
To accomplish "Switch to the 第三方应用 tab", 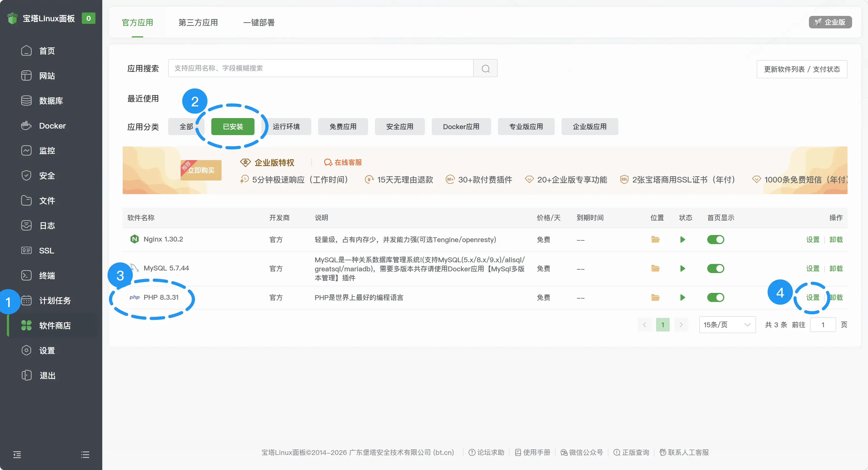I will click(198, 22).
